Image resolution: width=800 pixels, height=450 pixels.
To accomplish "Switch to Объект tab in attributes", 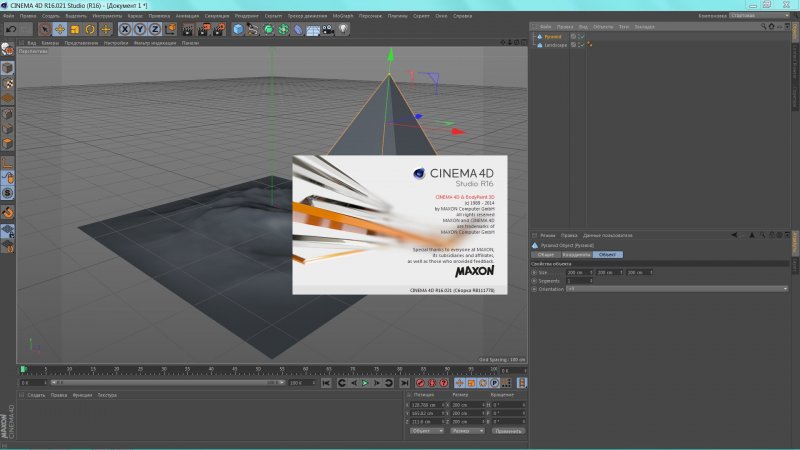I will [x=608, y=255].
